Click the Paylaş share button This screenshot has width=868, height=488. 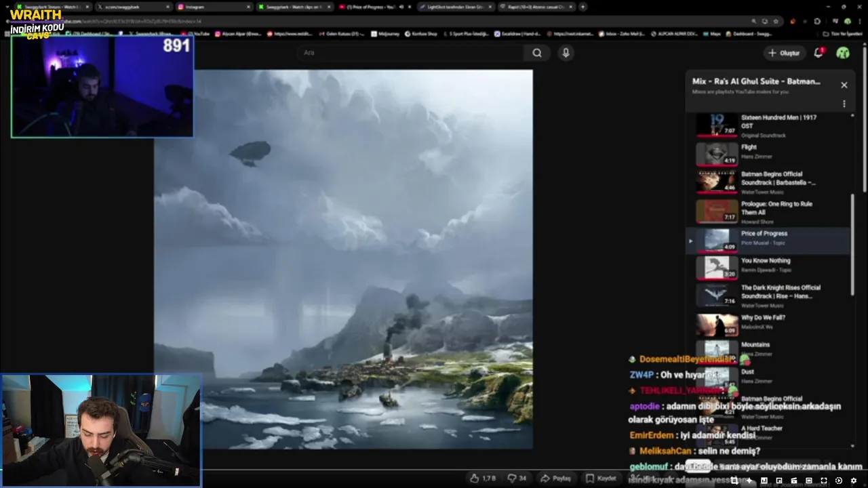pyautogui.click(x=555, y=479)
